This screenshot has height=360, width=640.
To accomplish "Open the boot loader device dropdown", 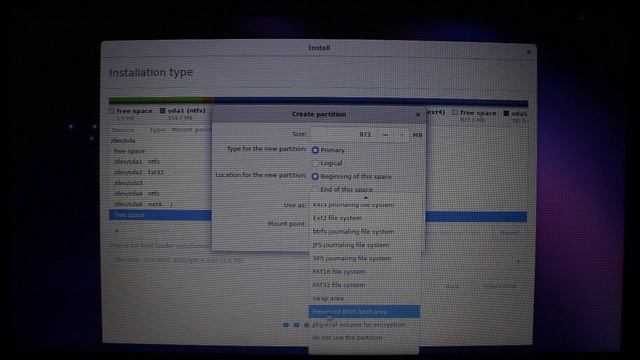I will pyautogui.click(x=318, y=260).
